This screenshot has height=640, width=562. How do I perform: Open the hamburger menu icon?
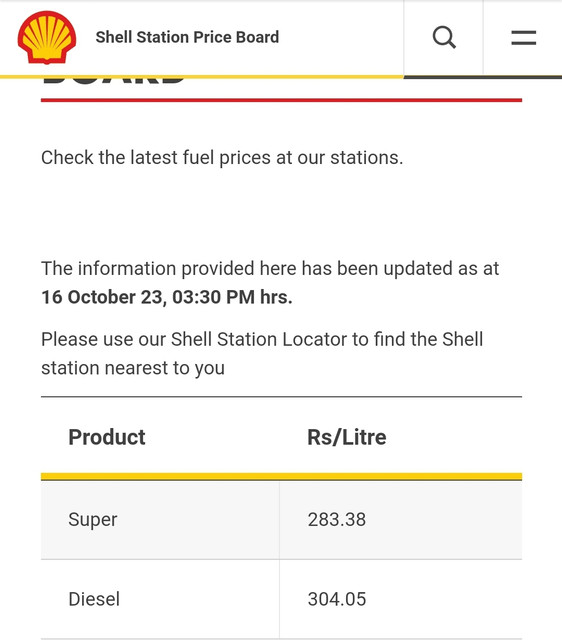(x=524, y=38)
